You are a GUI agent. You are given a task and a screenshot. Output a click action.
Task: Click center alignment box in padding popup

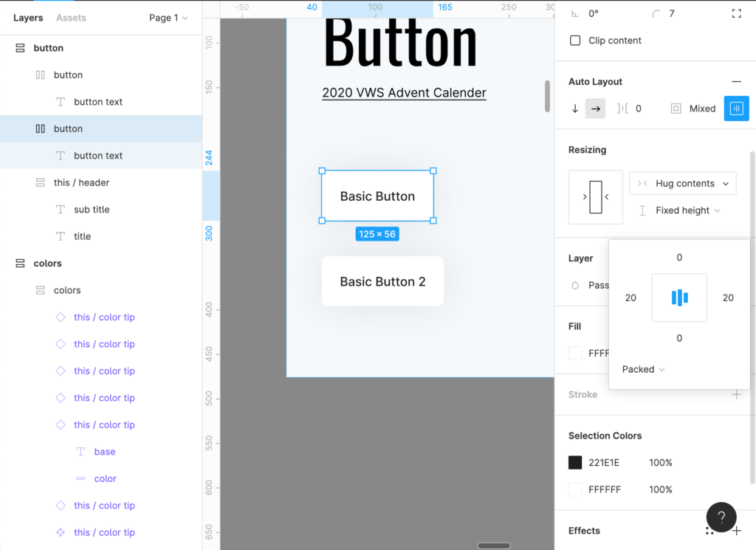point(679,298)
